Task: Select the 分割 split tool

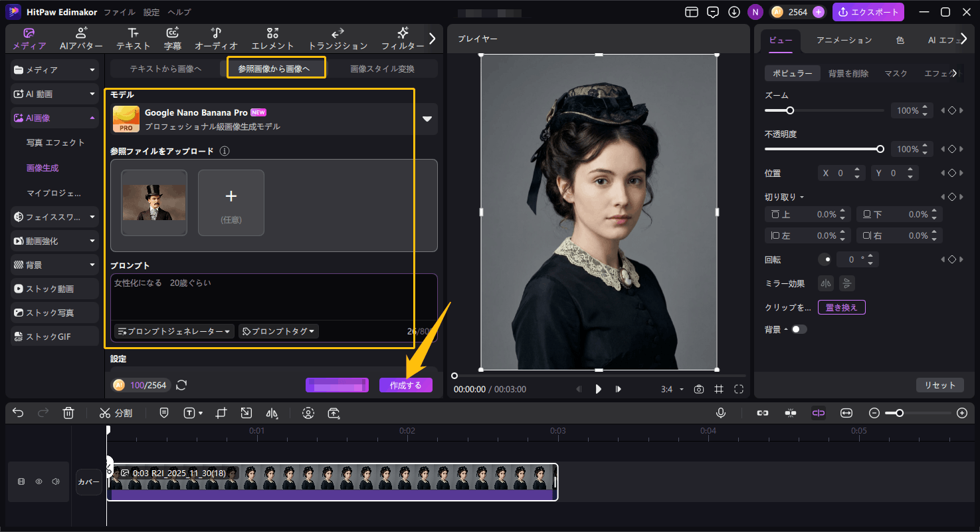Action: pyautogui.click(x=116, y=412)
